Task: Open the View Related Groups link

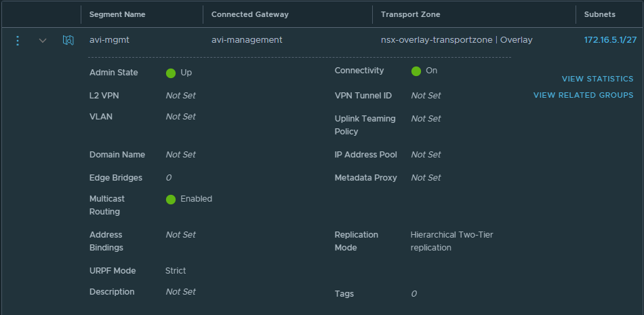Action: click(583, 96)
